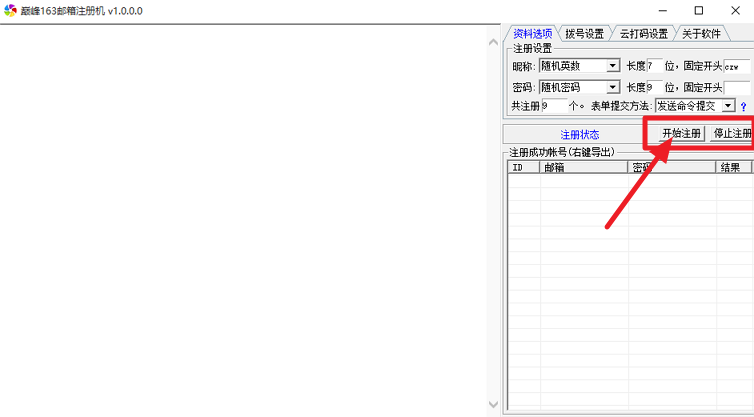Screen dimensions: 754x417
Task: Click the 注册状态 label
Action: [579, 135]
